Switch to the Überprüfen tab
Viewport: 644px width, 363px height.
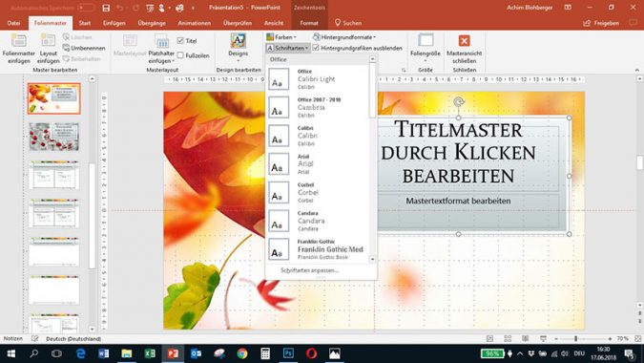tap(238, 23)
